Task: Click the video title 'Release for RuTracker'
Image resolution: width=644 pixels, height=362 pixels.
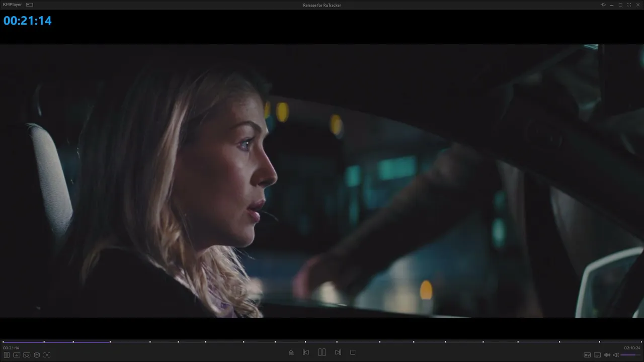Action: pyautogui.click(x=322, y=5)
